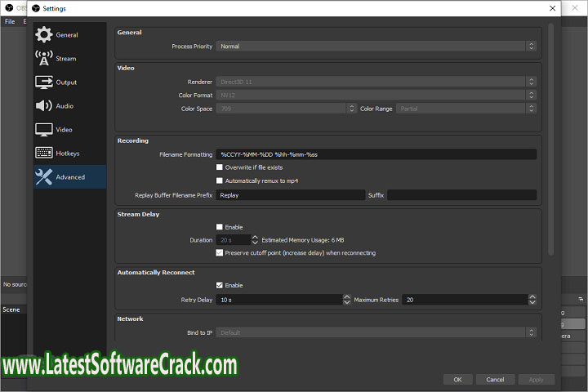Check Automatically remux to mp4
The image size is (588, 392).
click(x=219, y=180)
